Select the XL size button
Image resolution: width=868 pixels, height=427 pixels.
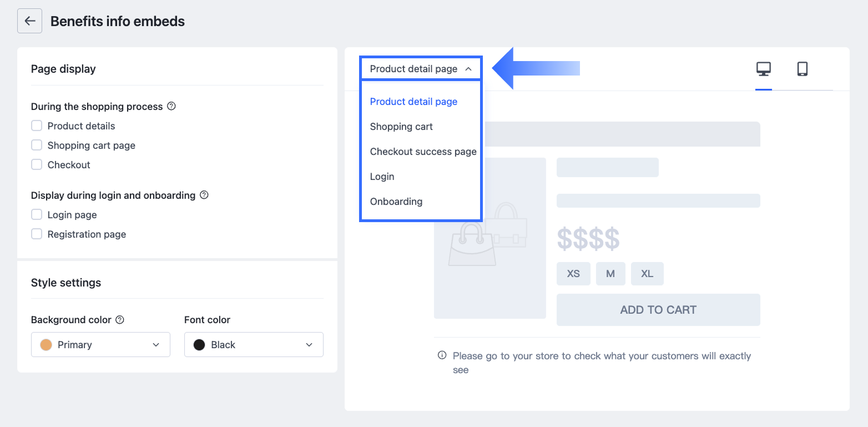point(647,274)
